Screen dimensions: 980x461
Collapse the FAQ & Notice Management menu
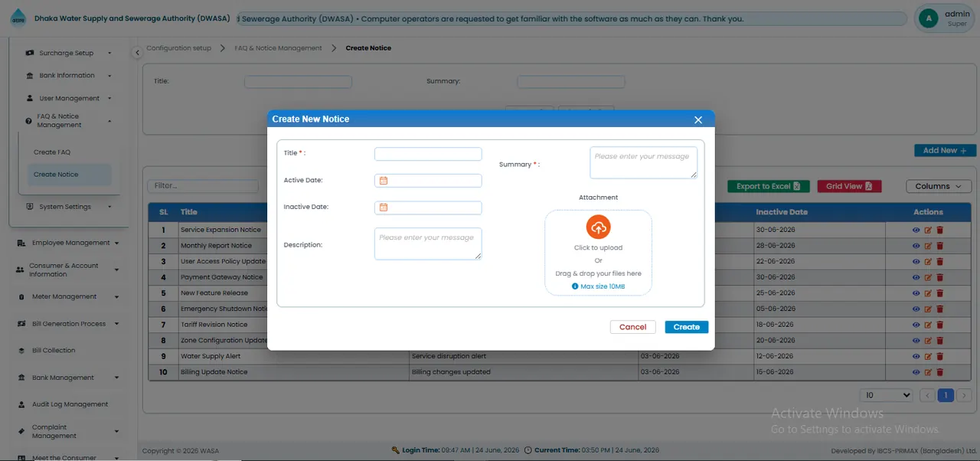coord(68,121)
